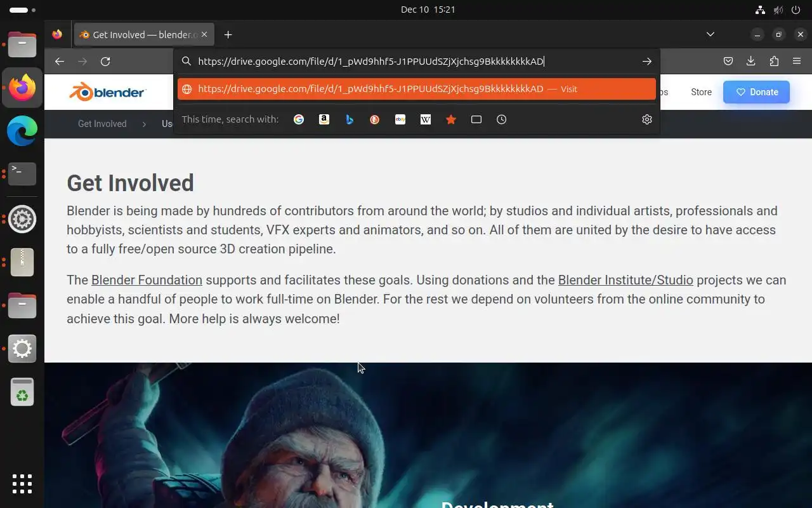Search this time with Amazon

coord(324,119)
